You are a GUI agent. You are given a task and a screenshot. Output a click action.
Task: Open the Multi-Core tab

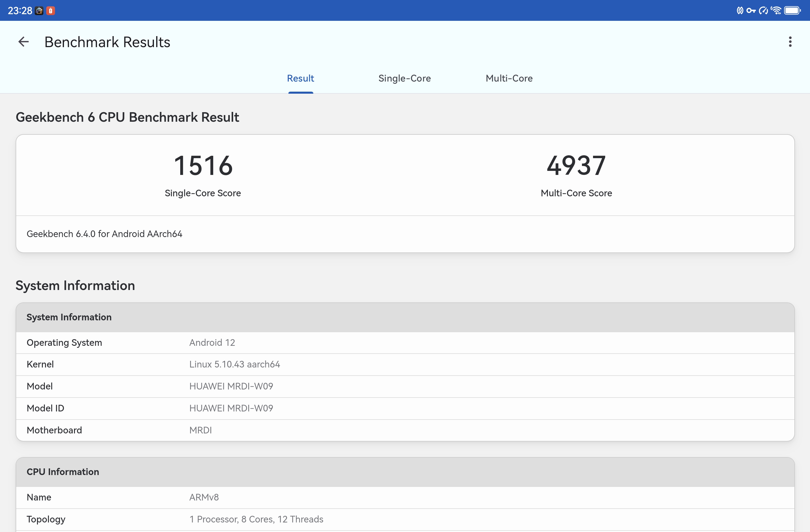coord(509,78)
